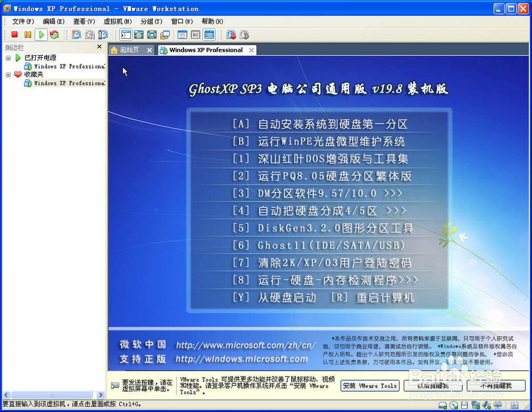Viewport: 532px width, 412px height.
Task: Switch to the 起始页 tab
Action: [x=129, y=50]
